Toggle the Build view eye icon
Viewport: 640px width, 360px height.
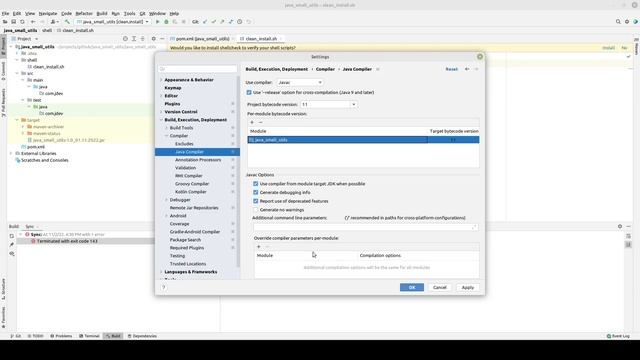click(x=12, y=253)
